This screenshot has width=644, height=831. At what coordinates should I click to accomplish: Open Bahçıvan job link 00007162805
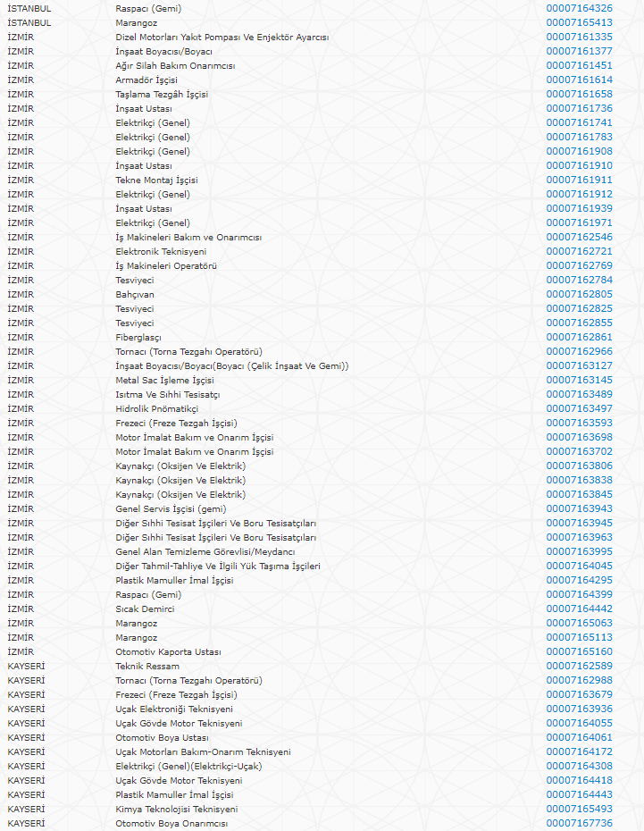(x=579, y=294)
